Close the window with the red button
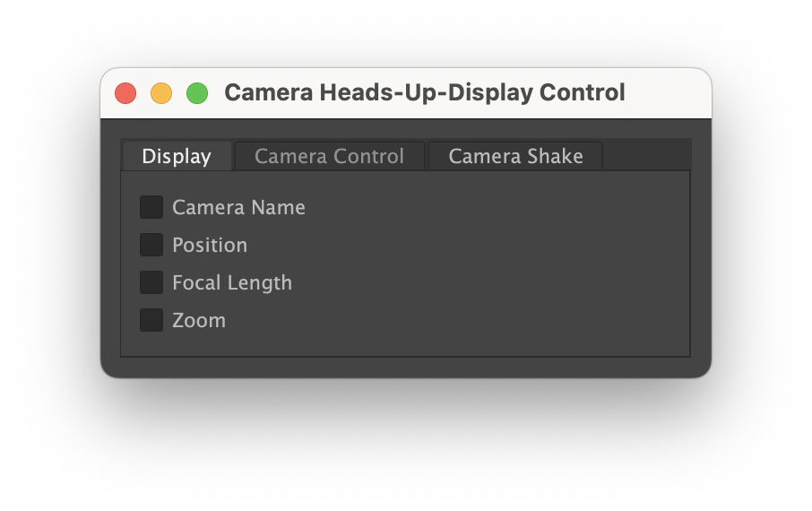This screenshot has height=511, width=812. point(125,93)
